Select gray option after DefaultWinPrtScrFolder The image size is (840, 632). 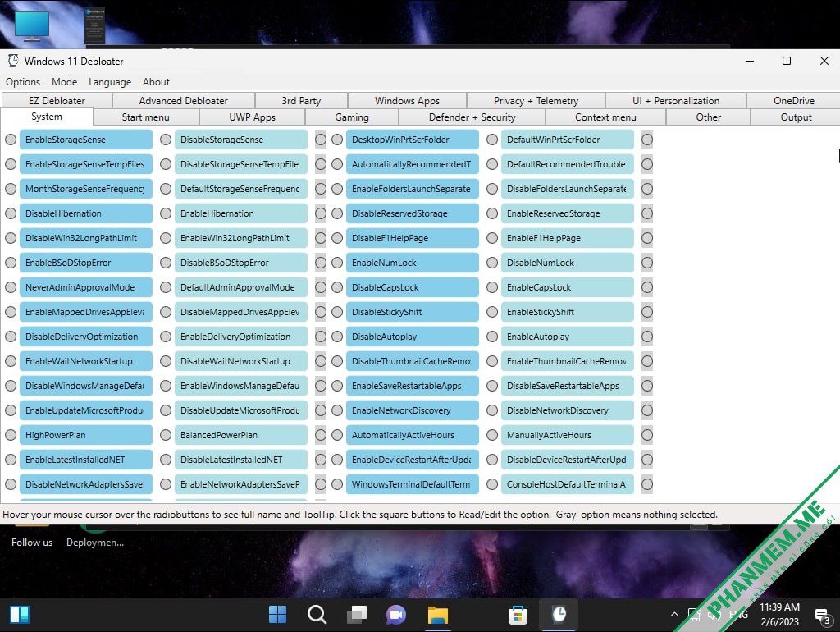647,140
